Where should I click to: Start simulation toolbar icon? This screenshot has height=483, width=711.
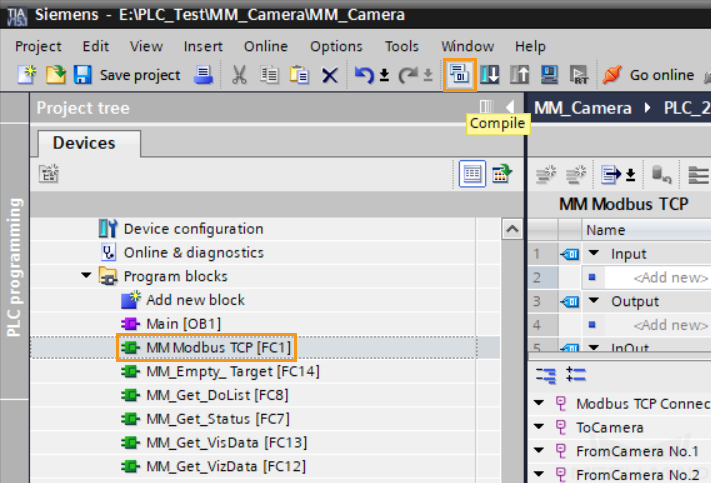(x=550, y=75)
